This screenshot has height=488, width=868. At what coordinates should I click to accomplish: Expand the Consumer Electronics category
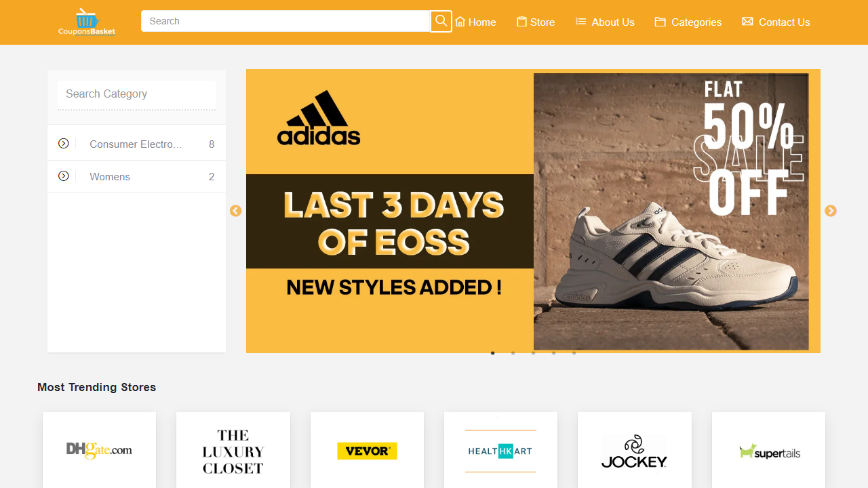(x=136, y=143)
